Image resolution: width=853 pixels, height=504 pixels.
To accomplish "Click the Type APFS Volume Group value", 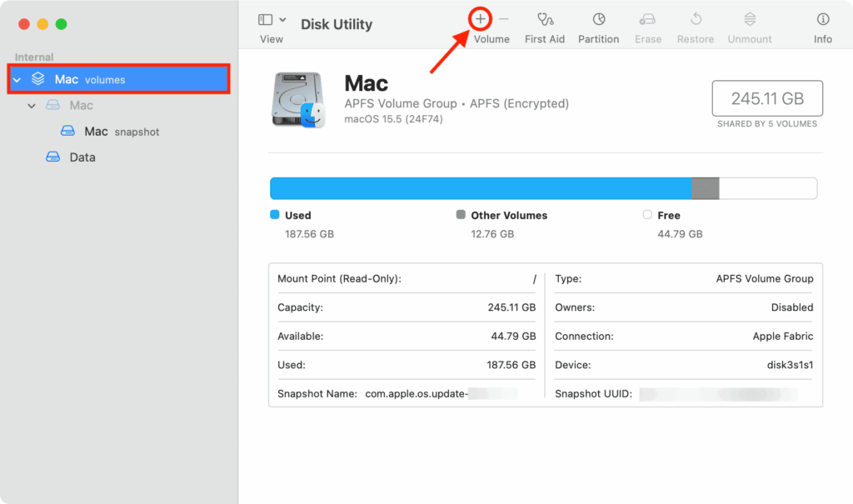I will (x=765, y=279).
